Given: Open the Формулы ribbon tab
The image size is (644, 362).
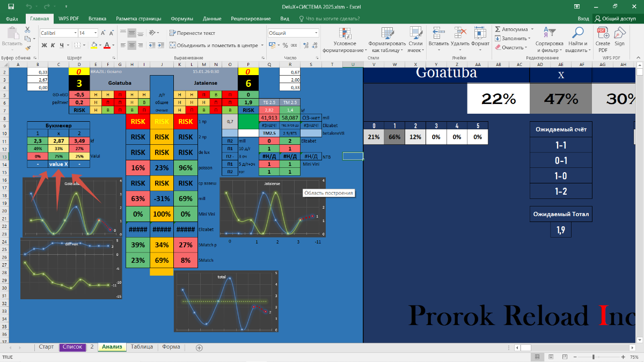Looking at the screenshot, I should tap(181, 18).
